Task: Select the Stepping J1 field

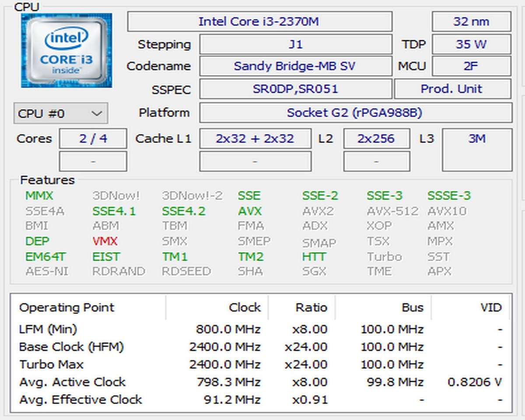Action: [295, 44]
